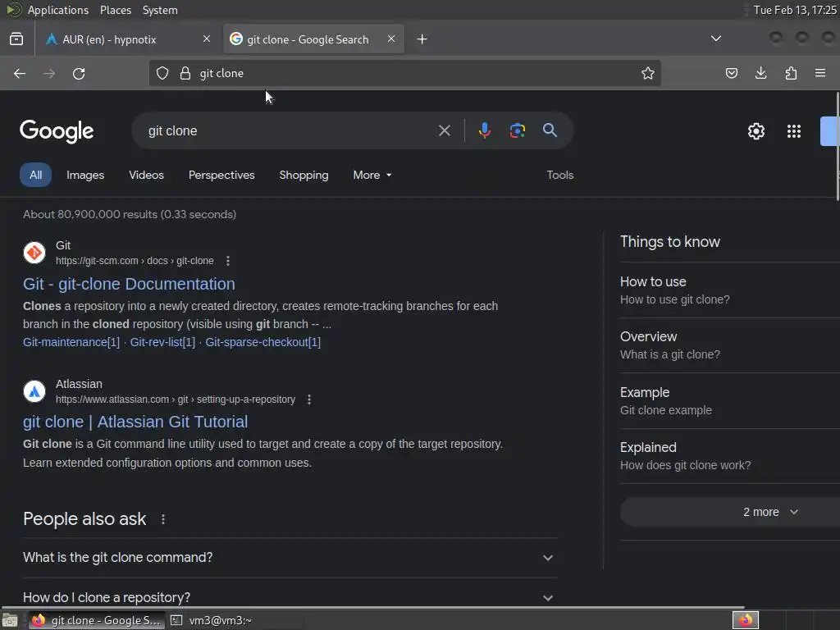Open 'Example' git clone example item
The image size is (840, 630).
pyautogui.click(x=729, y=401)
